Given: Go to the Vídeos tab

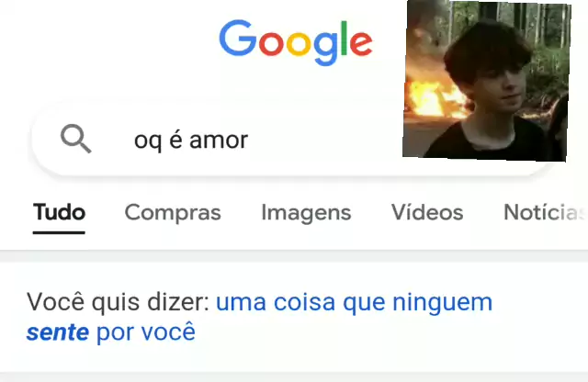Looking at the screenshot, I should tap(427, 212).
